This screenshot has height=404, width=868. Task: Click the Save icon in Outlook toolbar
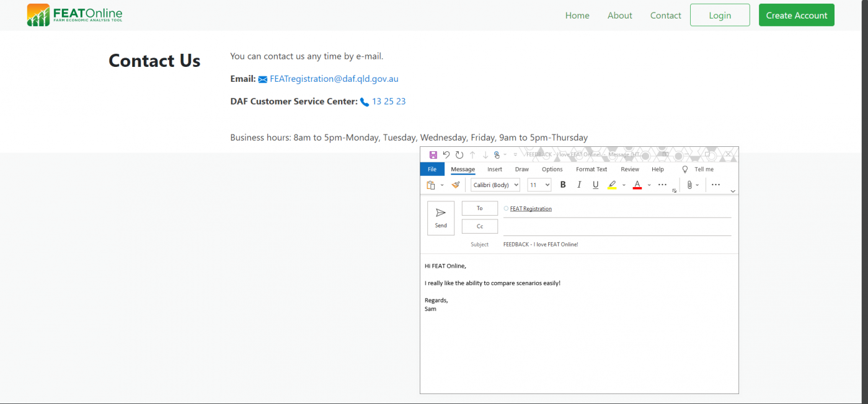(433, 154)
